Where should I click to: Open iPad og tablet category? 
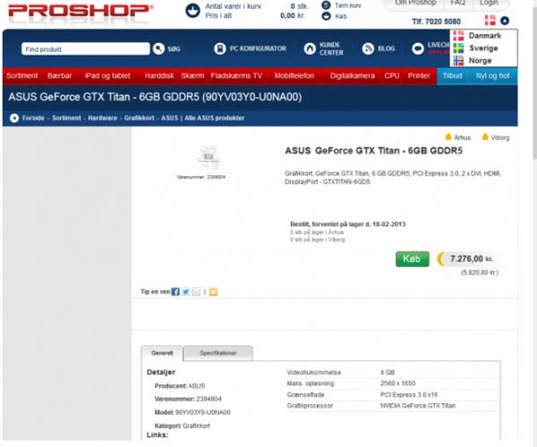(x=108, y=76)
